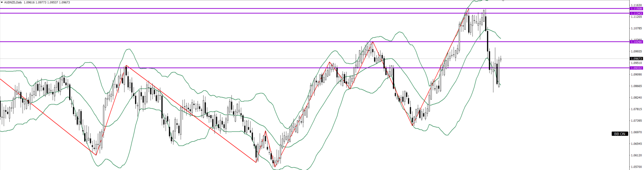Click the 1.06545 value on price axis

636,144
